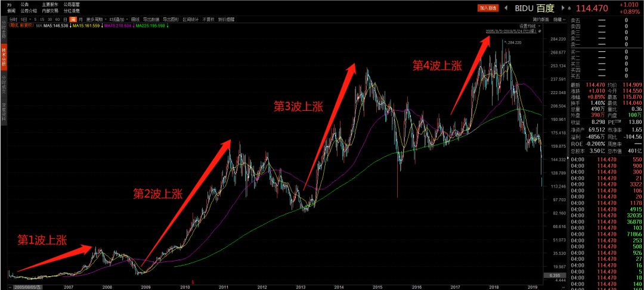The width and height of the screenshot is (644, 290).
Task: Open the F9 deep info page
Action: (x=9, y=5)
